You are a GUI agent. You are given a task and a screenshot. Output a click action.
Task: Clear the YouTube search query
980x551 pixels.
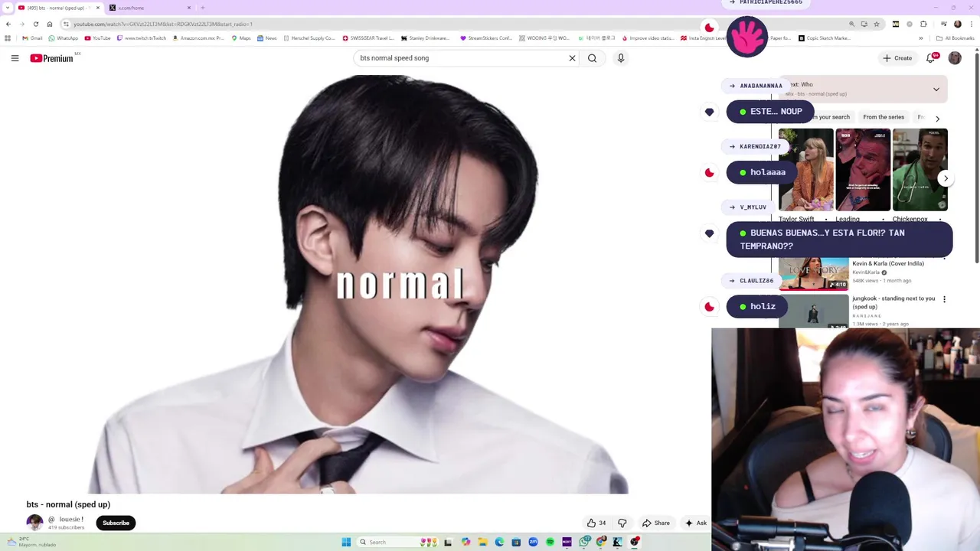(572, 58)
